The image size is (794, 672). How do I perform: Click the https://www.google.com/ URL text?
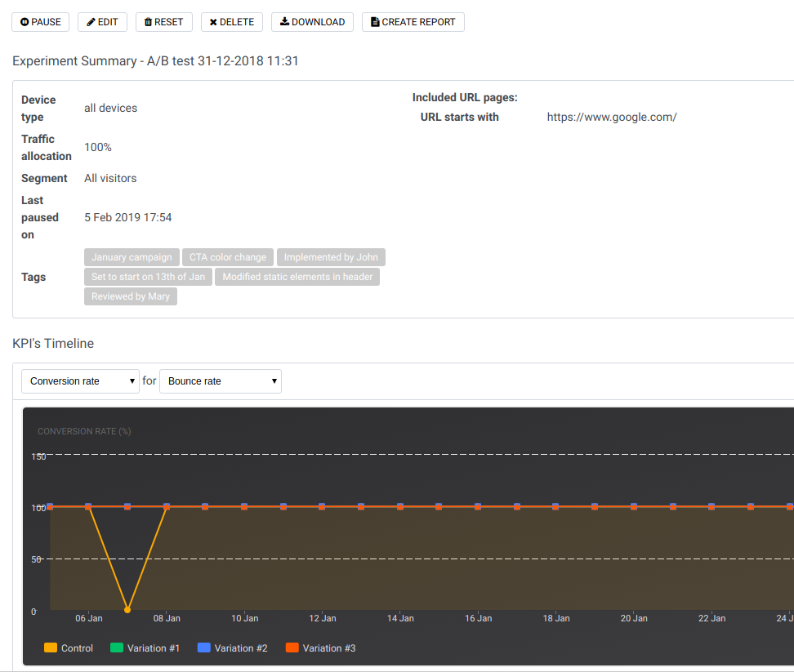click(612, 118)
